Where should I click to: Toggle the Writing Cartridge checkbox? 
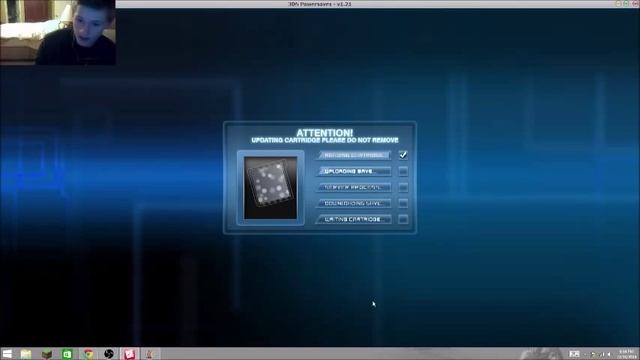tap(403, 219)
